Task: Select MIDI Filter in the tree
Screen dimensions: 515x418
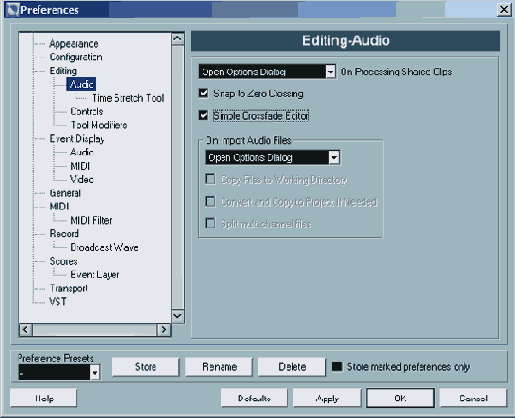Action: pos(91,220)
